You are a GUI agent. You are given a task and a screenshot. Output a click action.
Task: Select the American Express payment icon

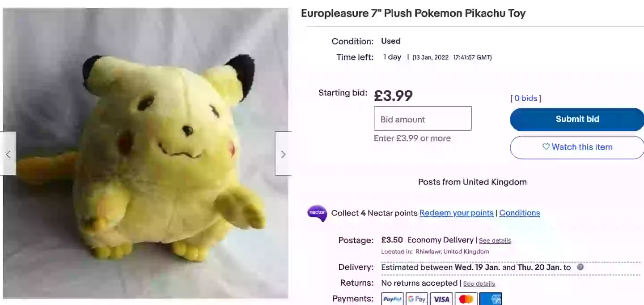(491, 299)
